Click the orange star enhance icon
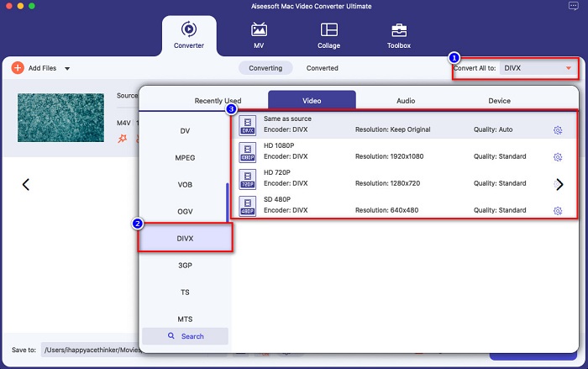Screen dimensions: 588x369 [123, 139]
